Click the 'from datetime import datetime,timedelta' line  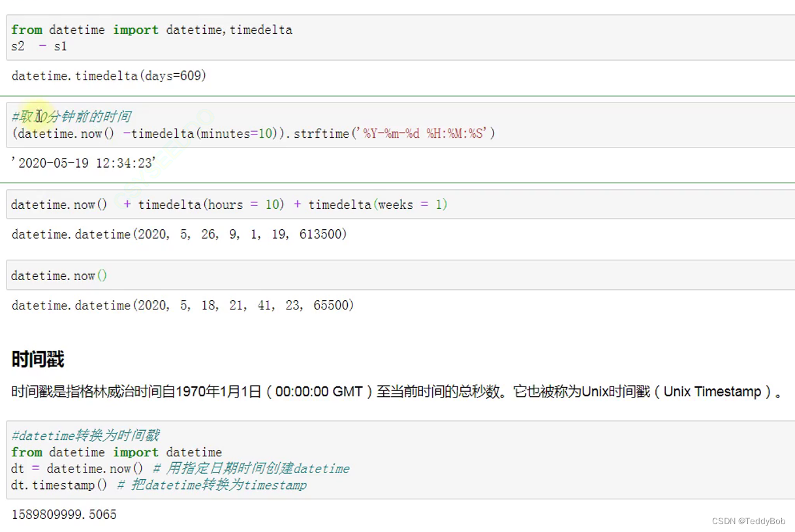(151, 30)
